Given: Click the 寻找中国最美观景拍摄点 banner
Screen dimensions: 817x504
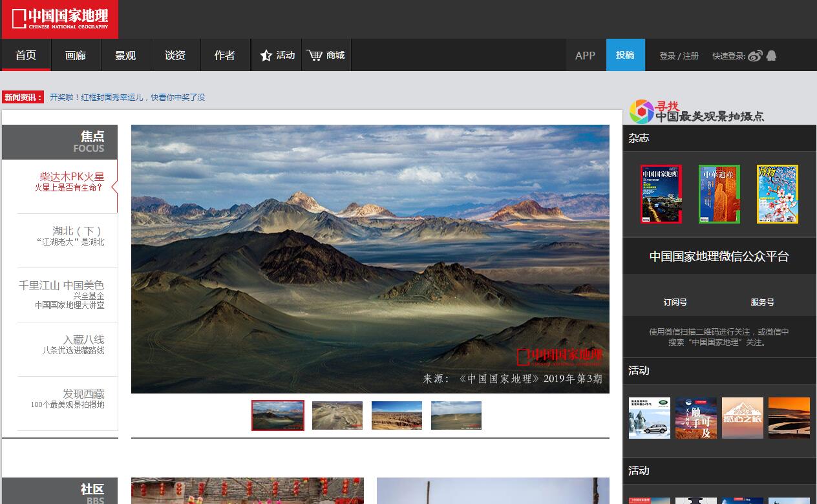Looking at the screenshot, I should point(697,111).
